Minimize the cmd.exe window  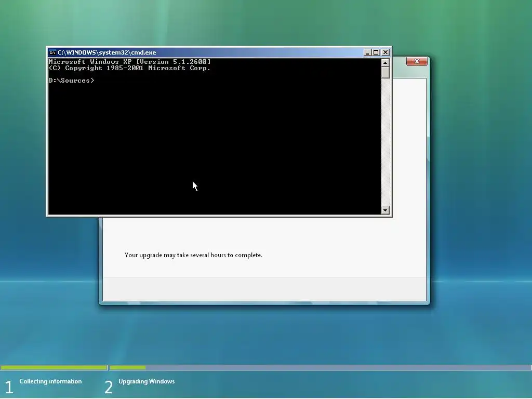pyautogui.click(x=367, y=52)
